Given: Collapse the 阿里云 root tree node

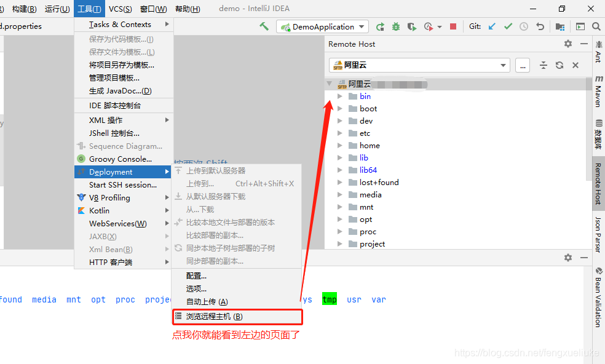Looking at the screenshot, I should [x=329, y=84].
